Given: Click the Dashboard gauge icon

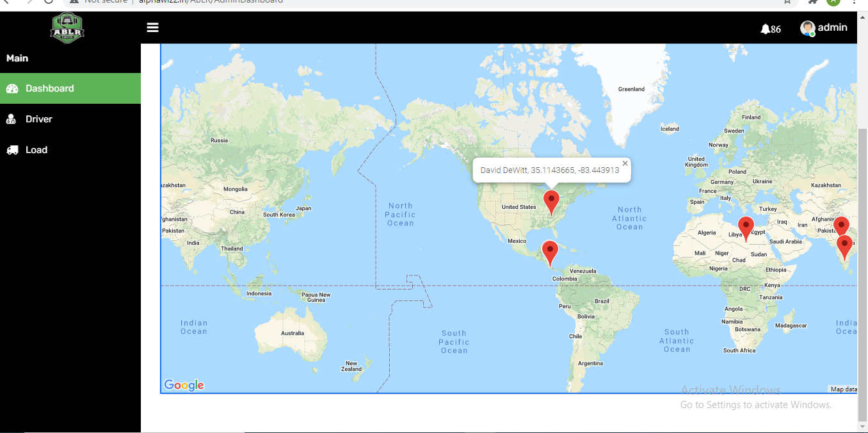Looking at the screenshot, I should point(12,88).
